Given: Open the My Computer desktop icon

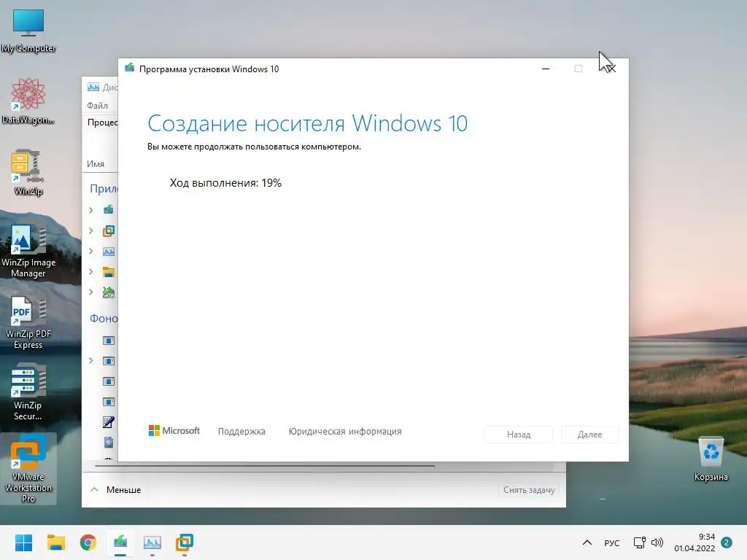Looking at the screenshot, I should (x=28, y=31).
